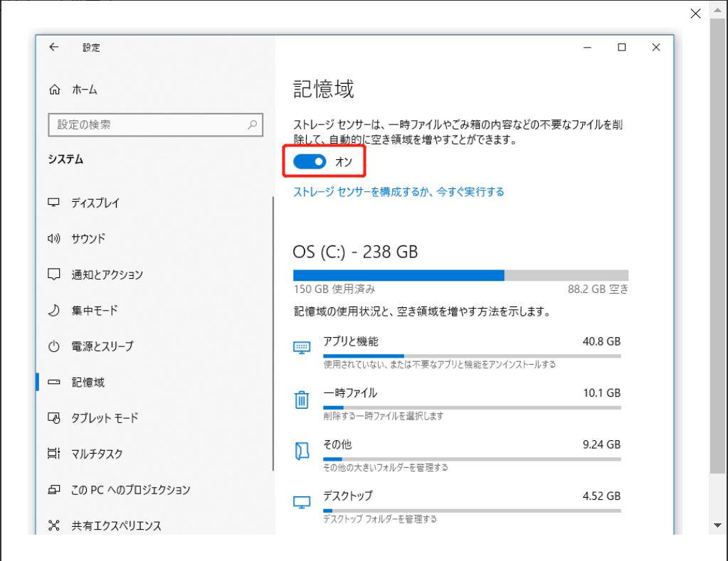Click the 集中モード moon icon
This screenshot has height=561, width=728.
click(x=54, y=310)
